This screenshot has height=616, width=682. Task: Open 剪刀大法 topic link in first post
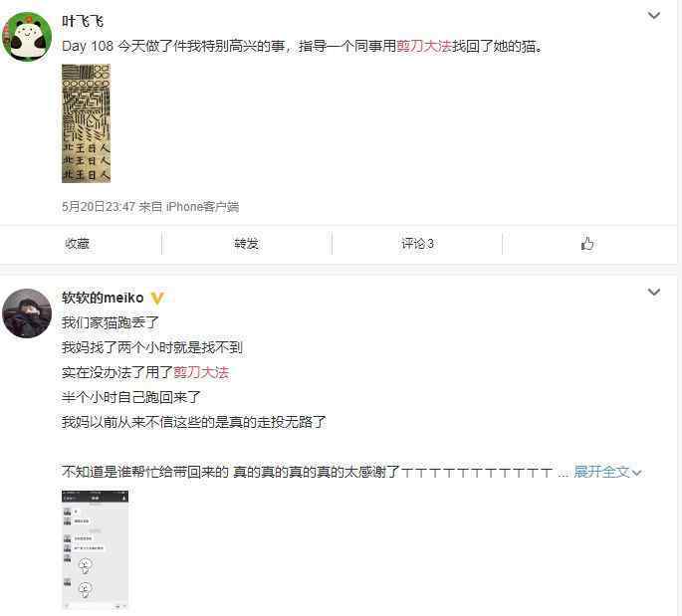click(x=424, y=46)
